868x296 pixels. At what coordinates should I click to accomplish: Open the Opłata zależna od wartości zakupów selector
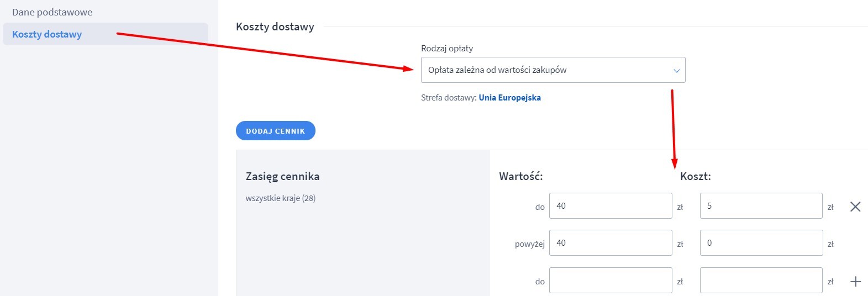(x=553, y=70)
